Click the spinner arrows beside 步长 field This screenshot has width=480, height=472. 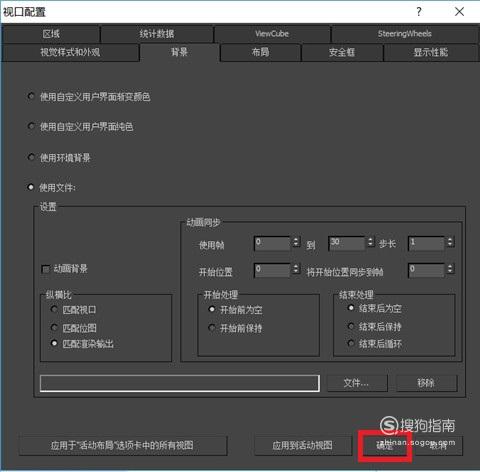click(x=450, y=242)
